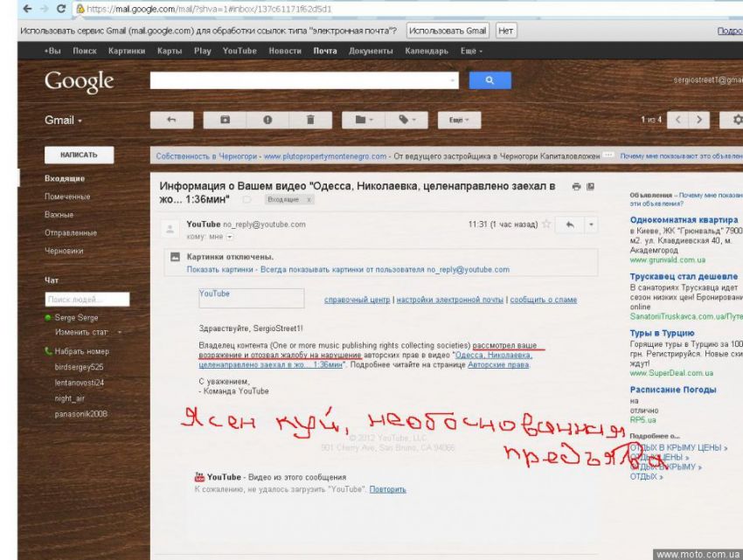Delete the message with trash icon
The height and width of the screenshot is (560, 743).
(x=310, y=120)
